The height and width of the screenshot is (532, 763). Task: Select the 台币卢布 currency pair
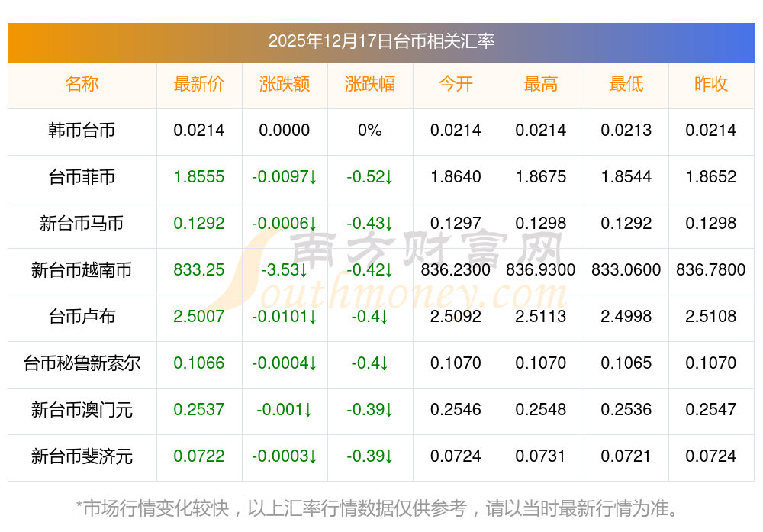pyautogui.click(x=82, y=317)
